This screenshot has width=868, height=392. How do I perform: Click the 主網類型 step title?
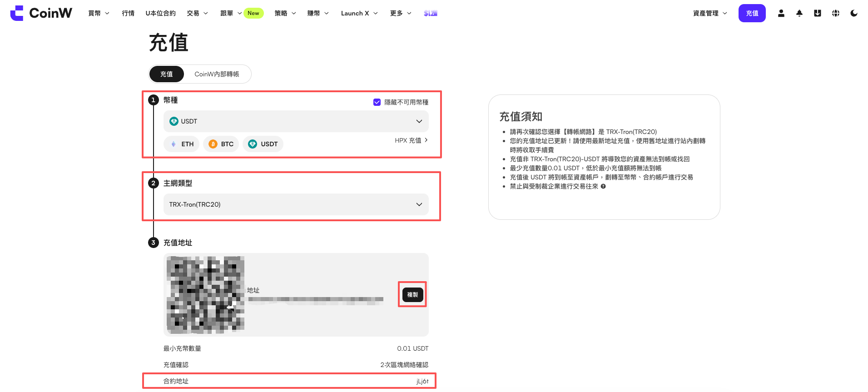tap(178, 183)
